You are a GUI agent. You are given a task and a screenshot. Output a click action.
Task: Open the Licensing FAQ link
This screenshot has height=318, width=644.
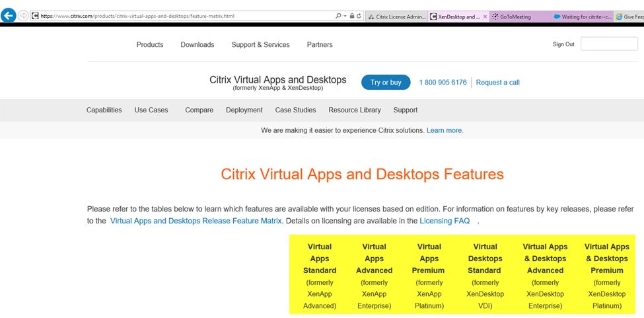pyautogui.click(x=445, y=221)
